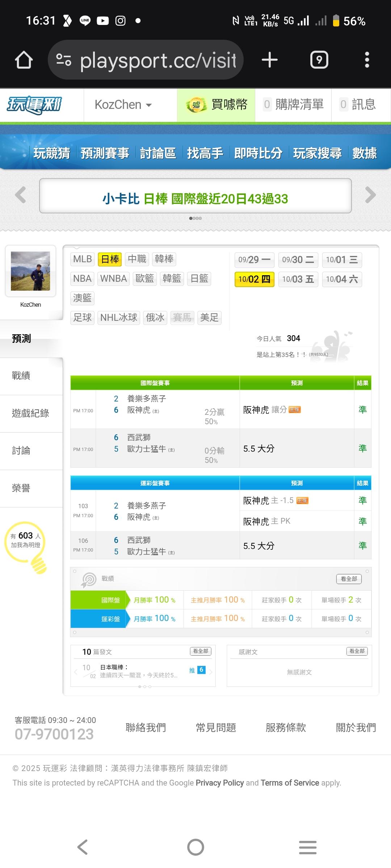Select 韓籃 league filter
391x868 pixels.
[172, 278]
